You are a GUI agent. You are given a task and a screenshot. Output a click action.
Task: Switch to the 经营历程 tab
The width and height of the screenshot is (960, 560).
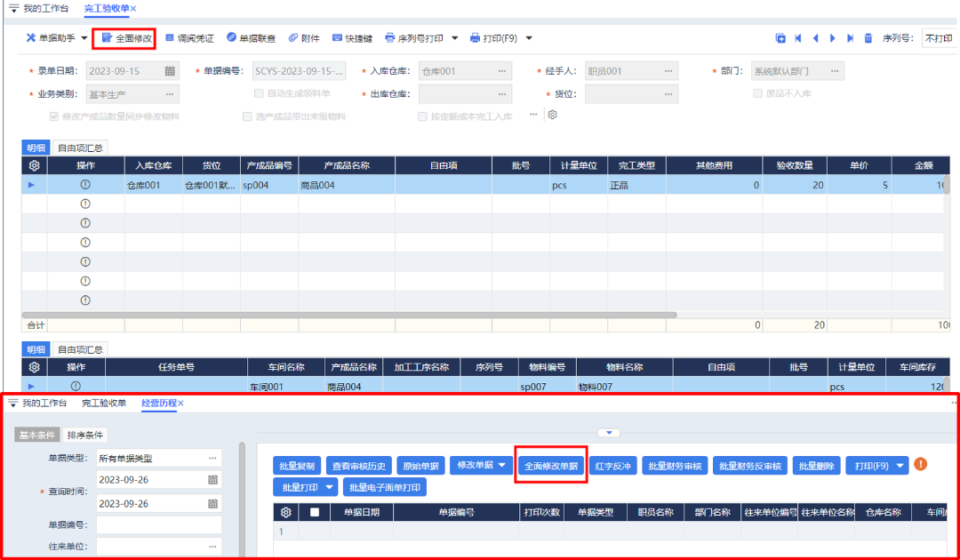click(158, 403)
